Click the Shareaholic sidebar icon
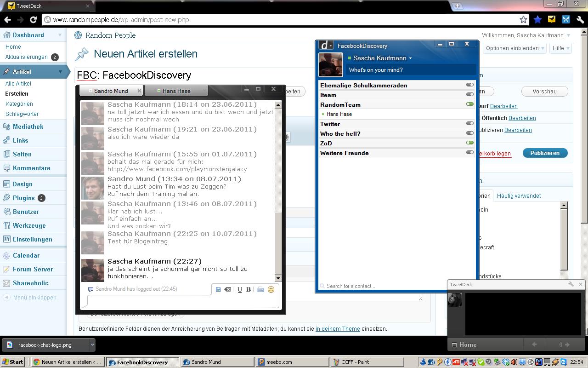 pyautogui.click(x=6, y=283)
